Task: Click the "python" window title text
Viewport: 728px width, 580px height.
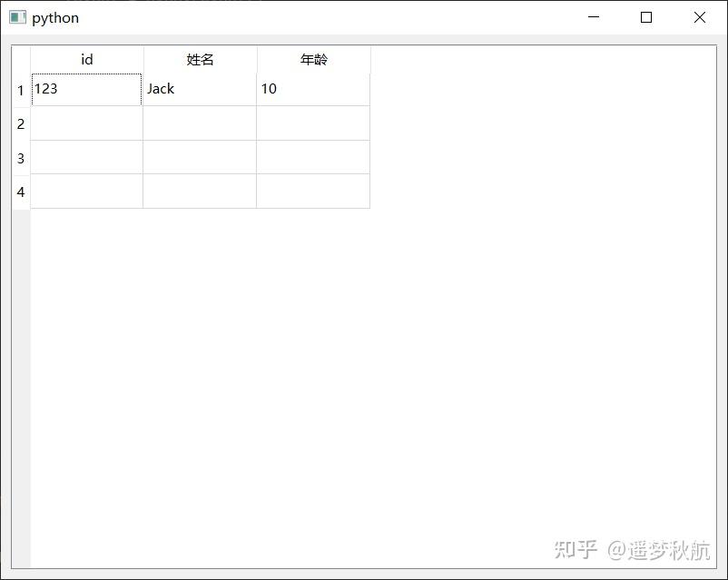Action: coord(54,17)
